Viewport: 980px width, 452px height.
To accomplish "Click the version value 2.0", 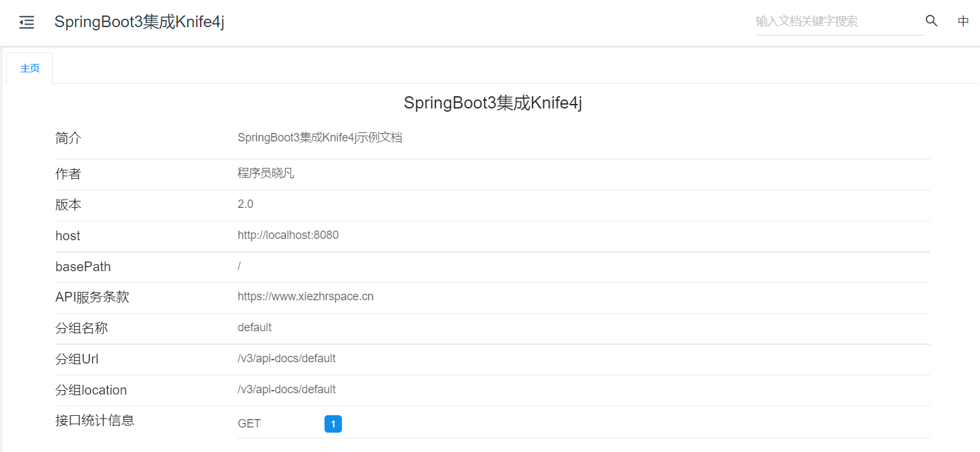I will click(x=245, y=204).
